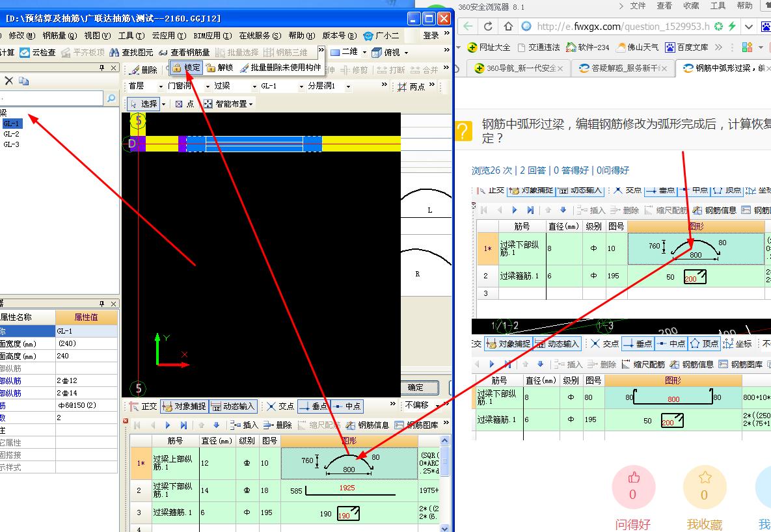Click the 删除 tool in drawing toolbar
The width and height of the screenshot is (771, 532).
coord(144,70)
